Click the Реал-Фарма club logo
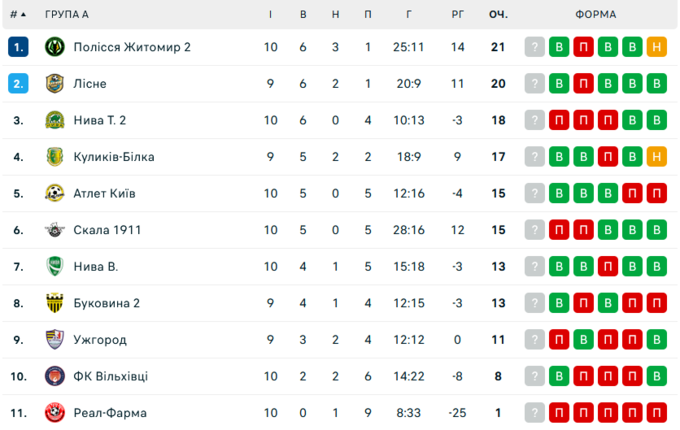 [x=54, y=413]
